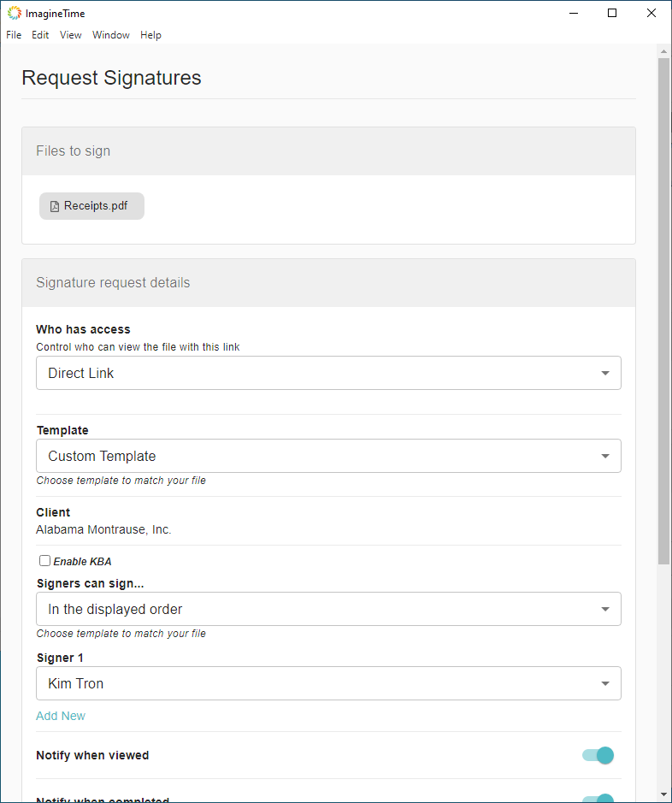Click the Add New signer link

61,716
